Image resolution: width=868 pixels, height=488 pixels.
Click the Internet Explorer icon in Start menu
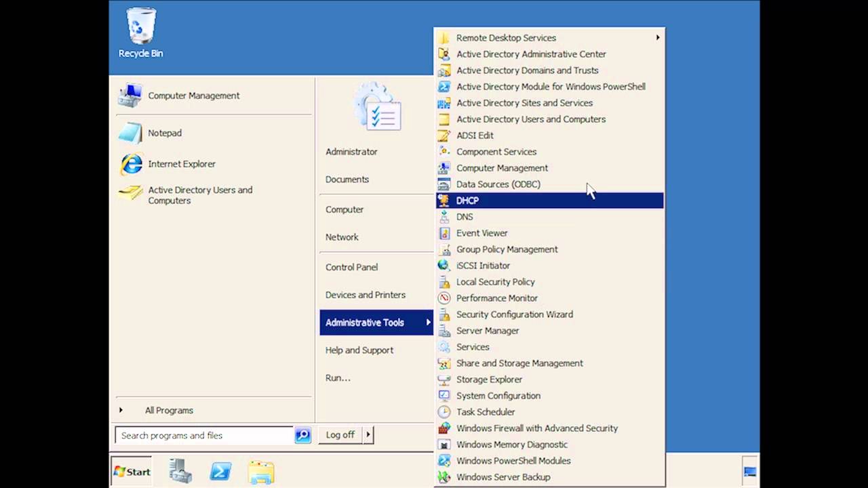tap(130, 164)
